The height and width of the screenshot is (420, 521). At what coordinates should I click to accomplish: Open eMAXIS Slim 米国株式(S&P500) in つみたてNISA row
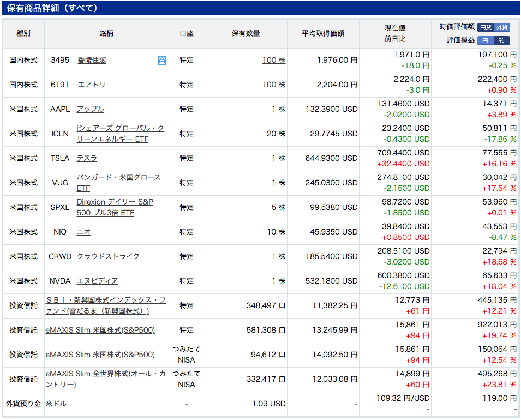[100, 355]
